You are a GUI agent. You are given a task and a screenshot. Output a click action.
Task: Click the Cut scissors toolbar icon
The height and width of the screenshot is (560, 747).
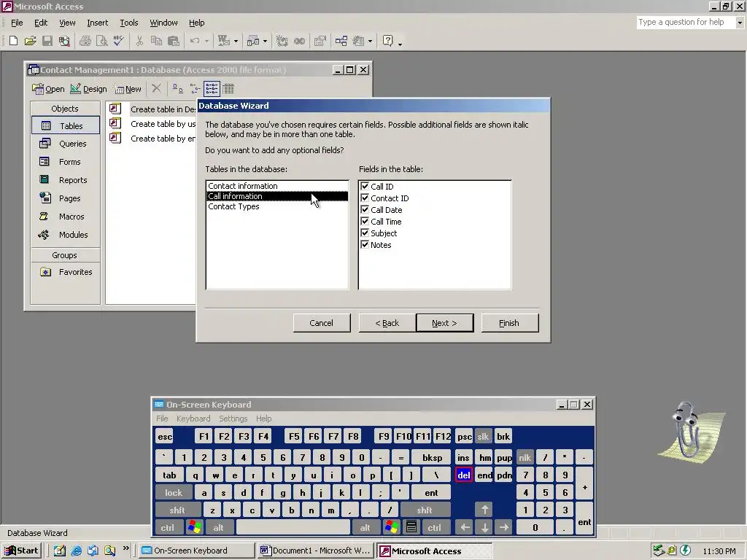(139, 41)
